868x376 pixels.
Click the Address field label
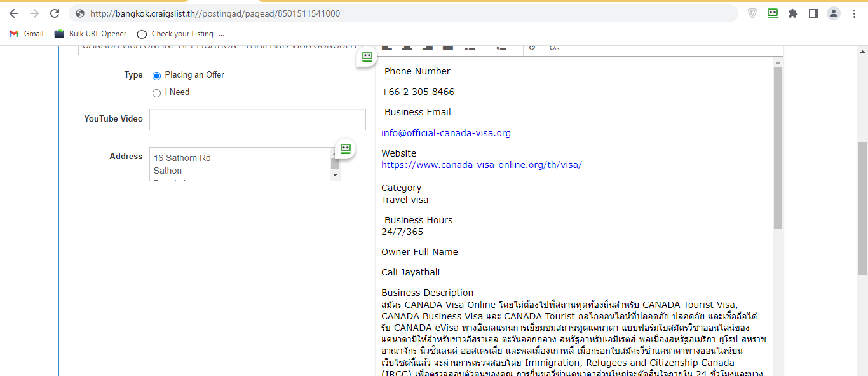tap(126, 156)
